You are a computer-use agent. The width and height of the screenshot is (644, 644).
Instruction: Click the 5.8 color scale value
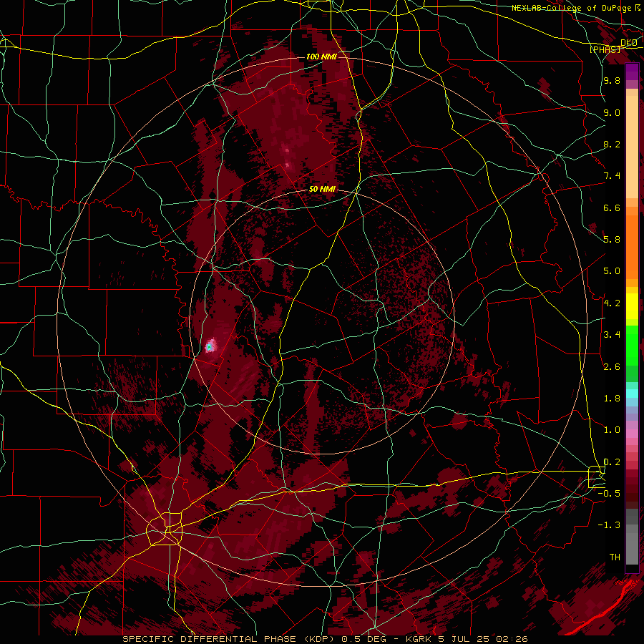coord(612,240)
